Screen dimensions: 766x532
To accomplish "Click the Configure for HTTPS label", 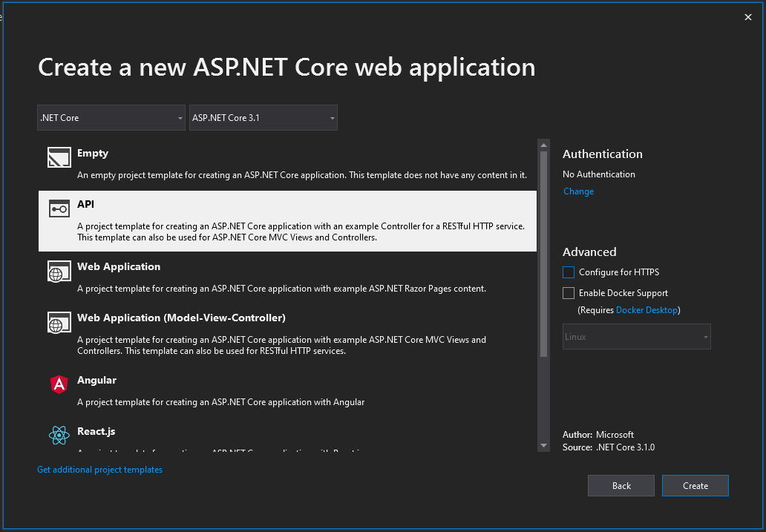I will [x=619, y=272].
